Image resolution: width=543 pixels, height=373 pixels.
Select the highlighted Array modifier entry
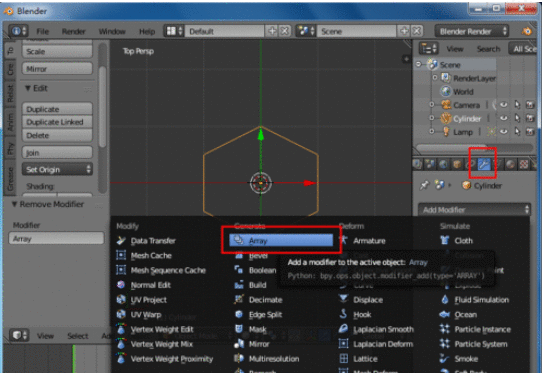(281, 240)
